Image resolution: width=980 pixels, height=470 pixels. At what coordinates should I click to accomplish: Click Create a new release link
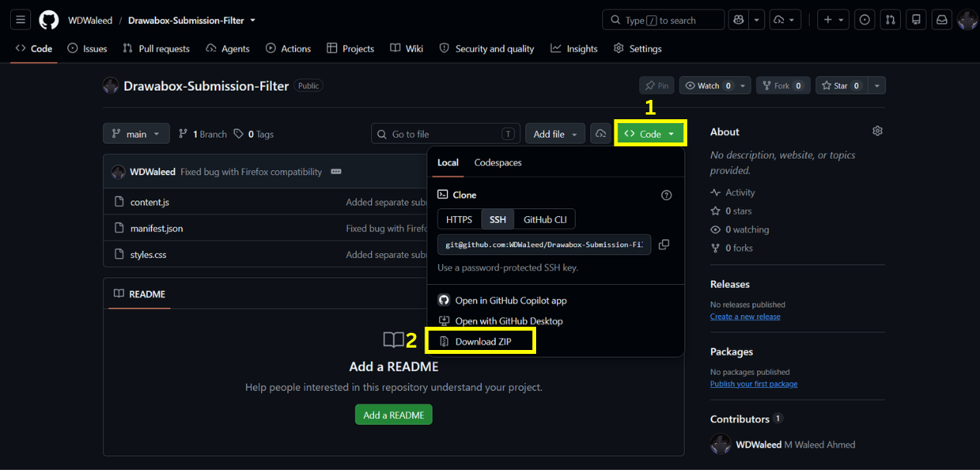[x=745, y=317]
